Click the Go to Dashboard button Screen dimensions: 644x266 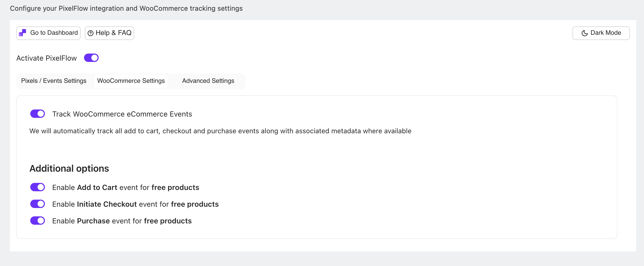pos(48,33)
